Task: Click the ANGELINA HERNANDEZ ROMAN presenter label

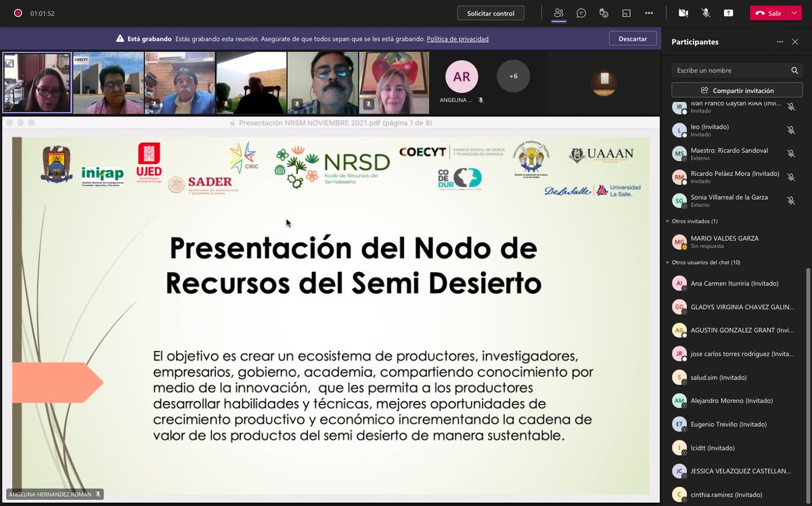Action: click(x=55, y=495)
